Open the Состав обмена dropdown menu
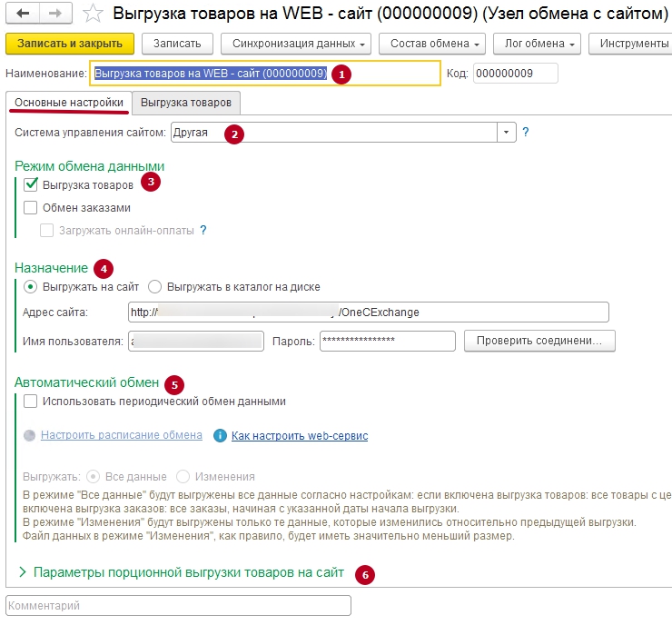Viewport: 672px width, 625px height. [435, 44]
